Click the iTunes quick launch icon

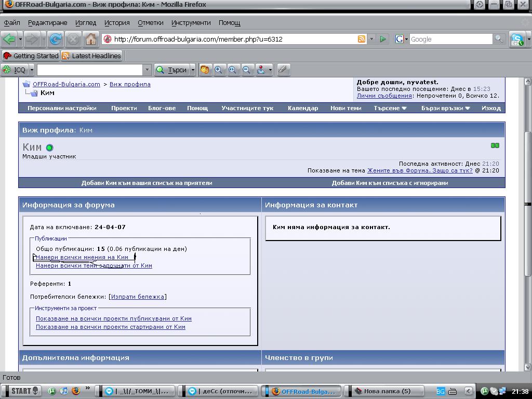pyautogui.click(x=63, y=391)
